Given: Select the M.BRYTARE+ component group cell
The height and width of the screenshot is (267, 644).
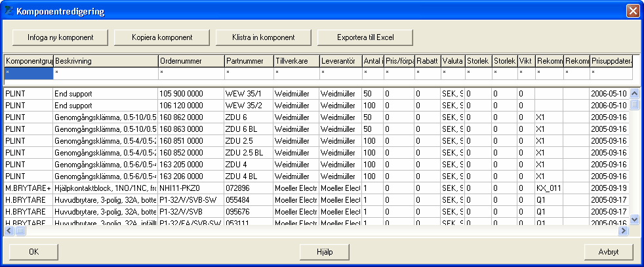Looking at the screenshot, I should (x=29, y=189).
